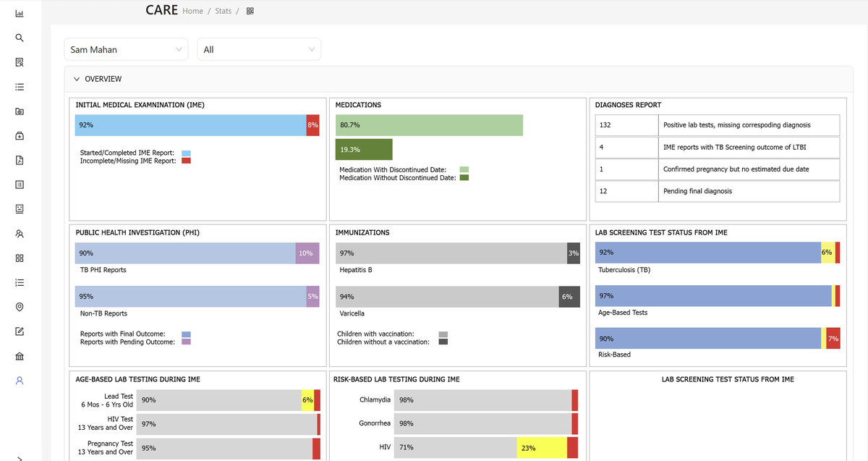The width and height of the screenshot is (868, 461).
Task: Open the bar chart stats icon in sidebar
Action: 20,14
